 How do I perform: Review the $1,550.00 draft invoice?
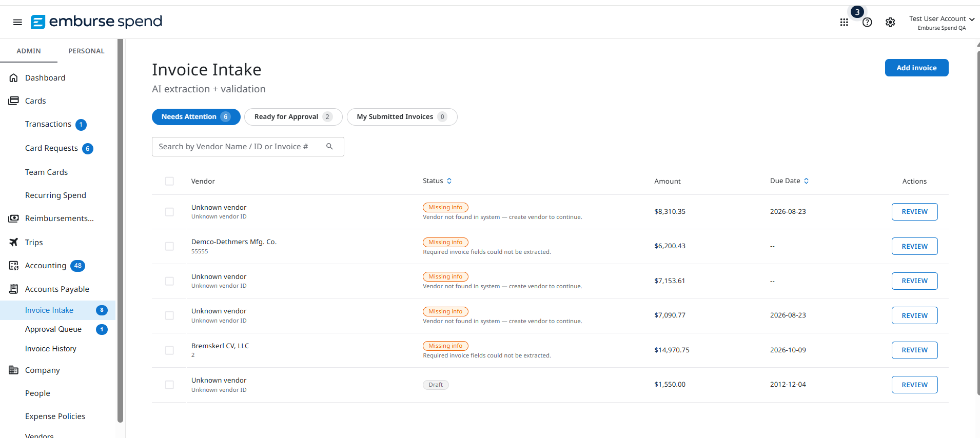pyautogui.click(x=914, y=385)
